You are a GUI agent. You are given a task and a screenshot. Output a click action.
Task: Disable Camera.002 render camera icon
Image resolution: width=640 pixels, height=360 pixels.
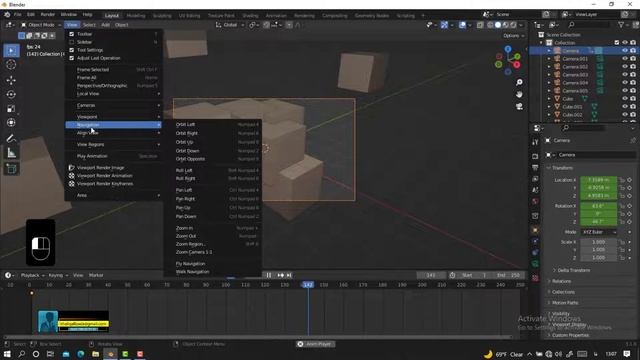(633, 67)
